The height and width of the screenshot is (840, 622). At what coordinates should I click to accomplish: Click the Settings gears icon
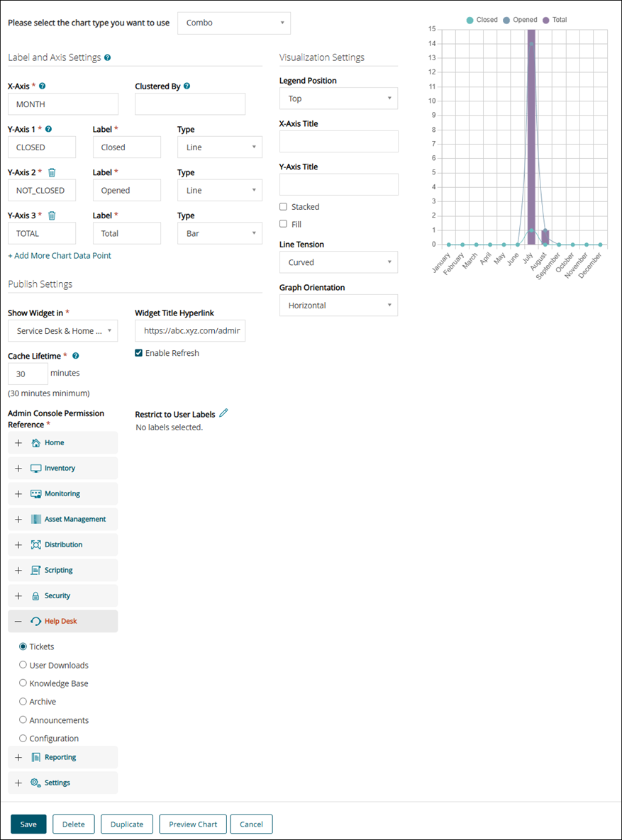coord(36,783)
